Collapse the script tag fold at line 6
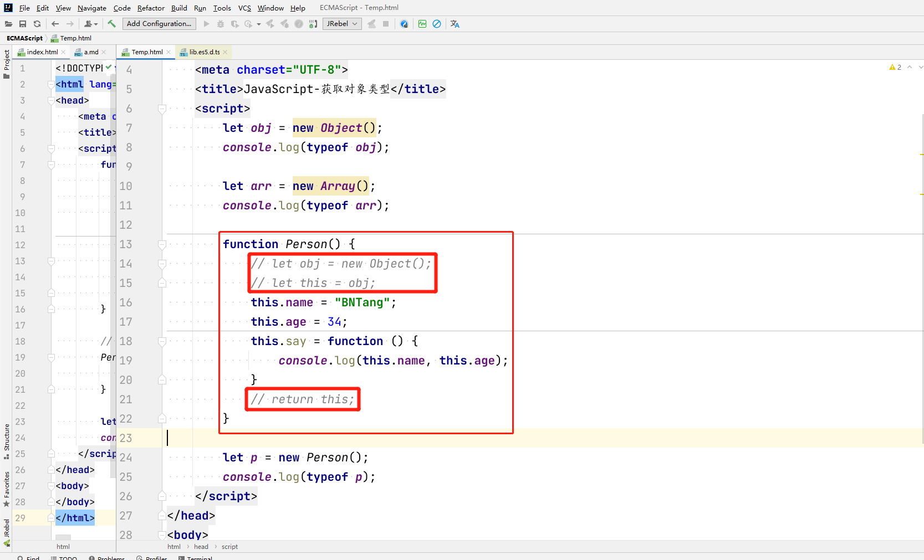The height and width of the screenshot is (560, 924). pos(162,109)
